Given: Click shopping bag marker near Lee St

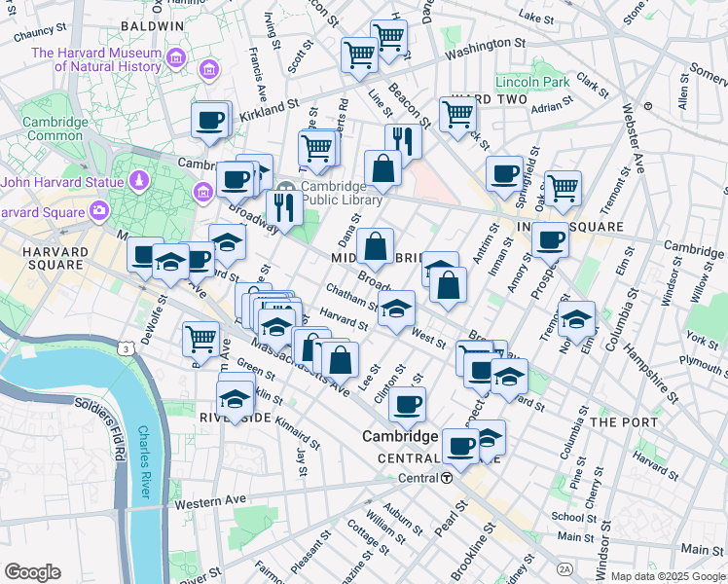Looking at the screenshot, I should [x=340, y=364].
